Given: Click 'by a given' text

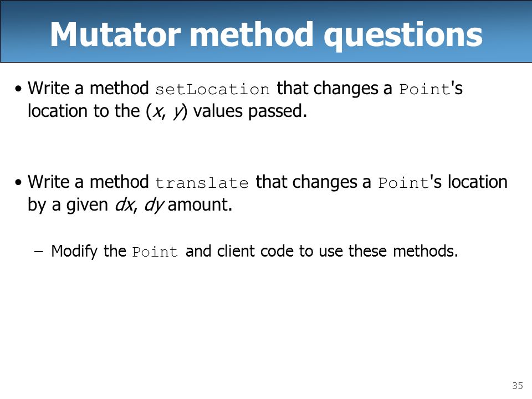Looking at the screenshot, I should [x=68, y=206].
